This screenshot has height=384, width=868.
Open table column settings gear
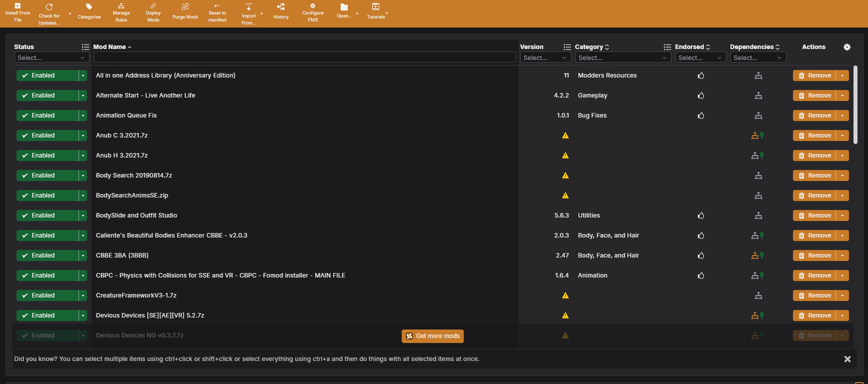(847, 47)
